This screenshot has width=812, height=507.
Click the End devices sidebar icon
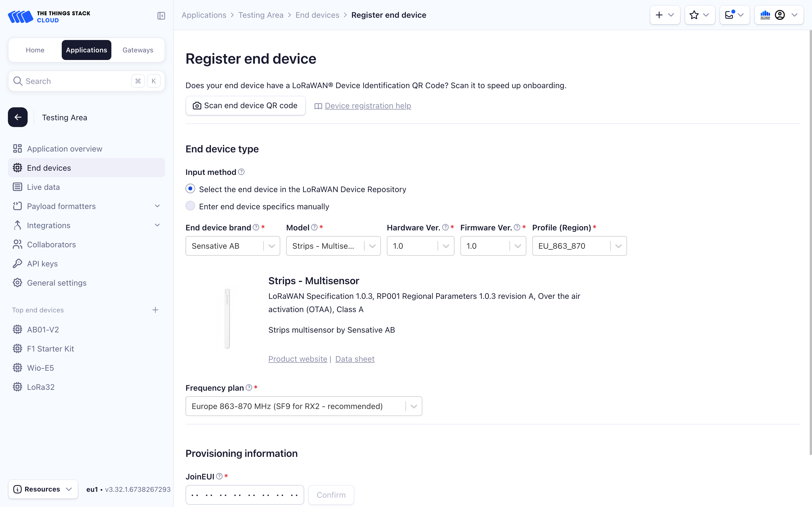[17, 168]
